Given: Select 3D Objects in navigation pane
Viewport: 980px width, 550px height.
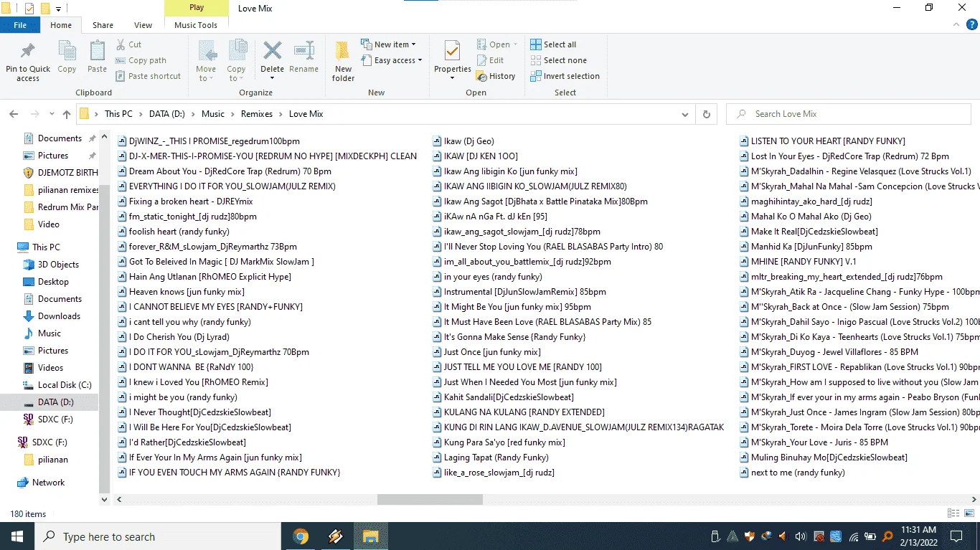Looking at the screenshot, I should (x=58, y=265).
